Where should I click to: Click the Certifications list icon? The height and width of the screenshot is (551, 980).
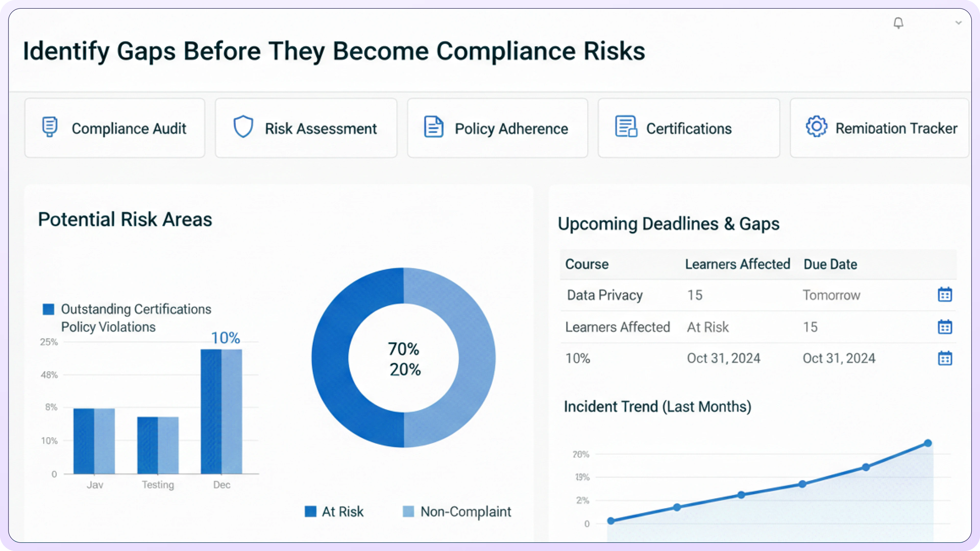(626, 127)
